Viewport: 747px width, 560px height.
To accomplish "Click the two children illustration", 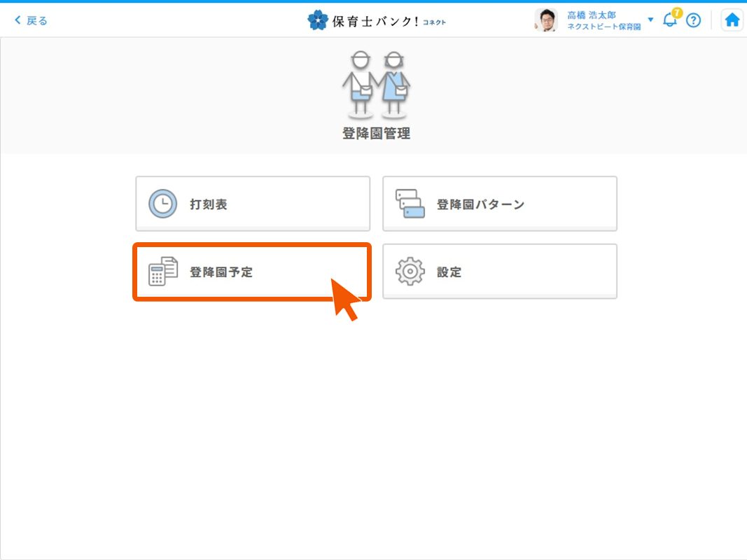I will tap(376, 84).
